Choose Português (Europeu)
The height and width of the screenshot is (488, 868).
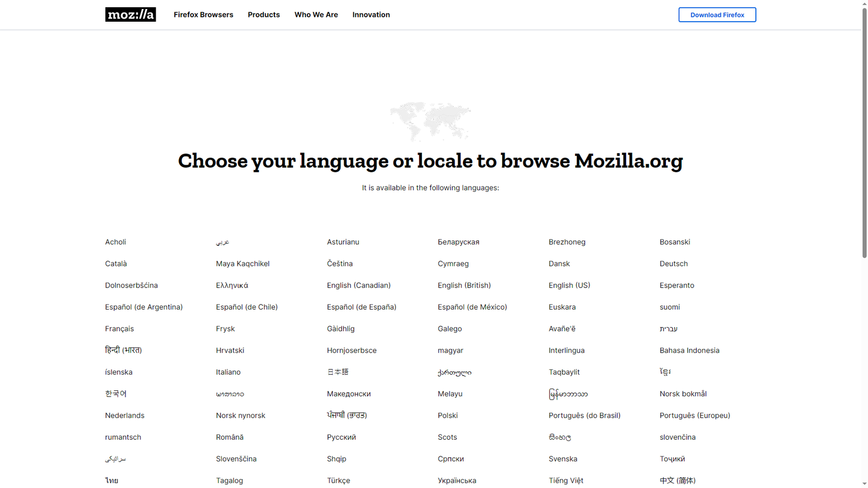point(694,415)
